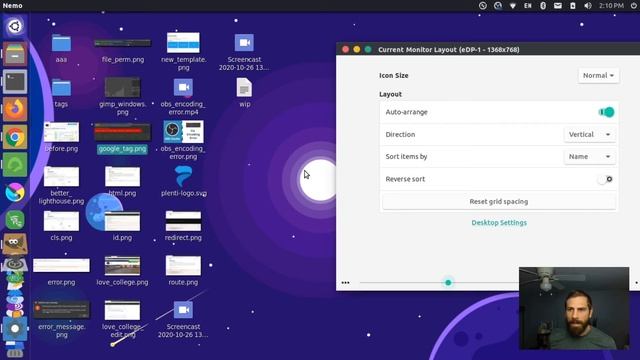Close the Current Monitor Layout window
The image size is (640, 360).
click(345, 49)
